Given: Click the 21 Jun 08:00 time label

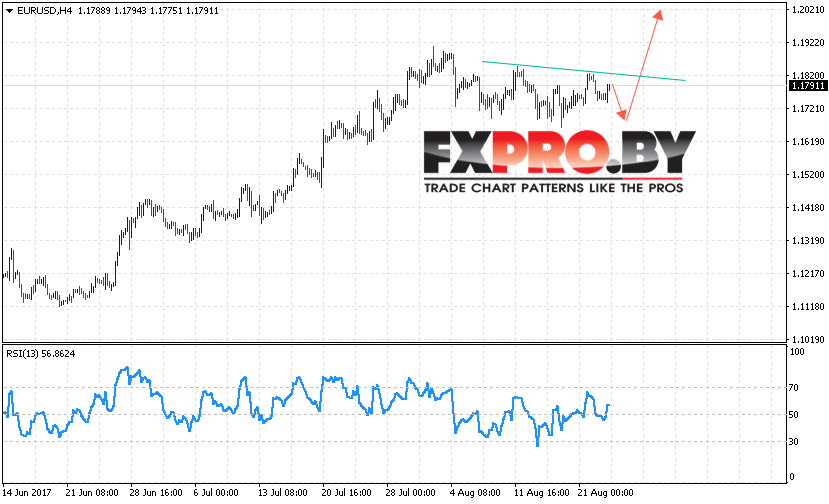Looking at the screenshot, I should 92,493.
